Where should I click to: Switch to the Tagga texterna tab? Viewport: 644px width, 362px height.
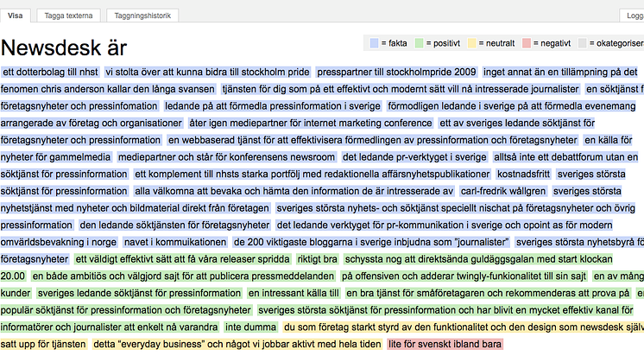(68, 16)
